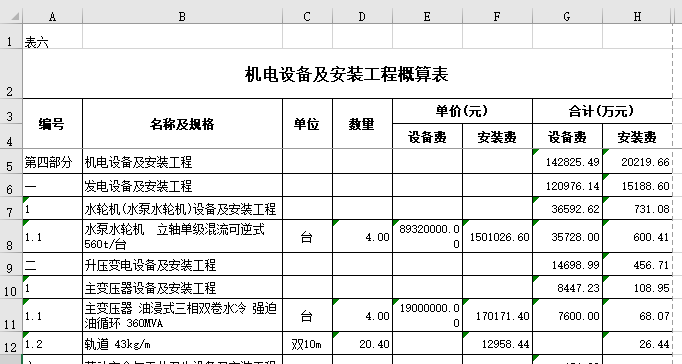Select cell with value 89320000.00
682x364 pixels.
(x=428, y=236)
